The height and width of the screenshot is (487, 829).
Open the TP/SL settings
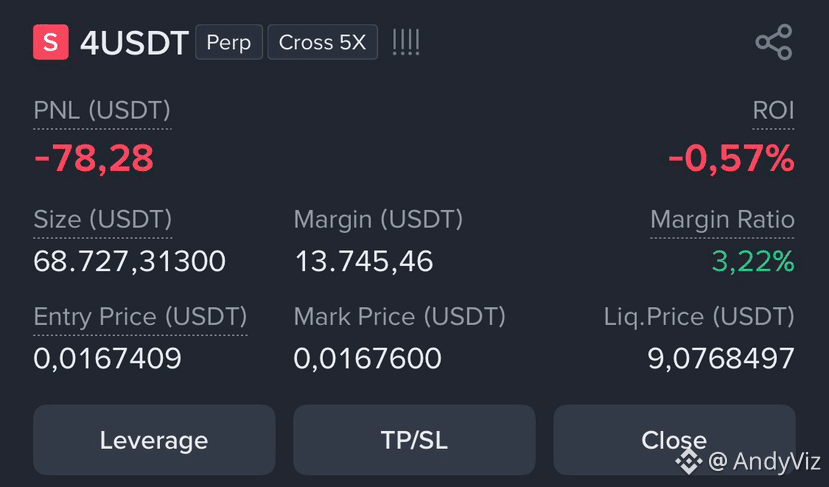coord(414,440)
